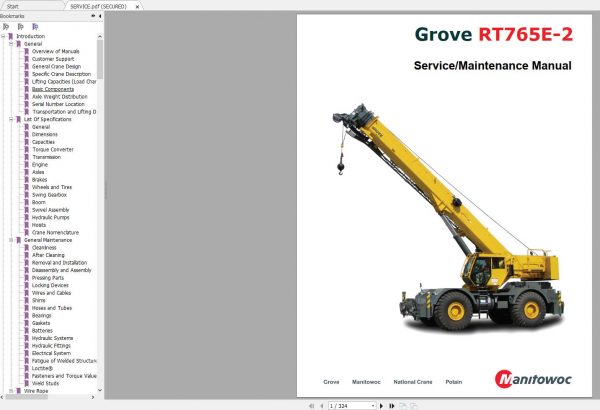600x410 pixels.
Task: Jump to the Swivel Assembly bookmark
Action: (51, 210)
